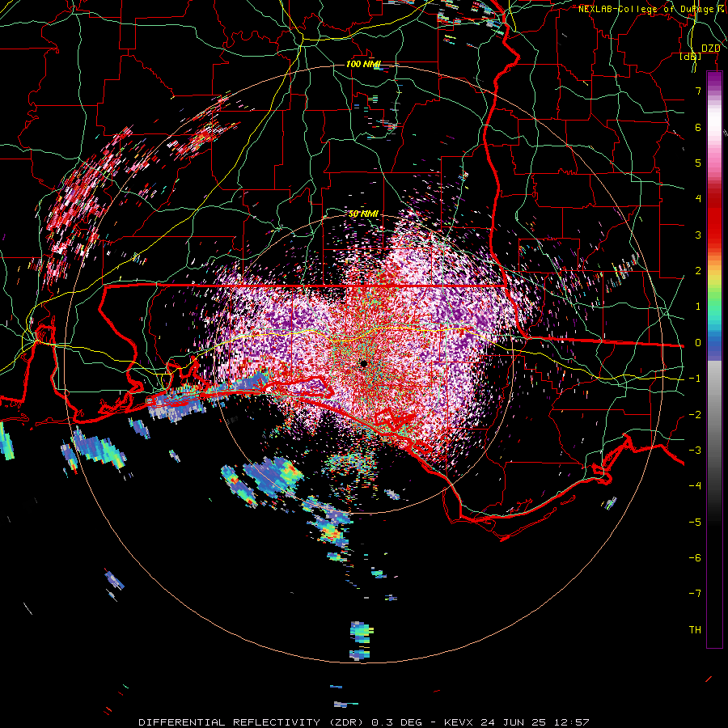Click the '[dB]' unit label

click(691, 57)
